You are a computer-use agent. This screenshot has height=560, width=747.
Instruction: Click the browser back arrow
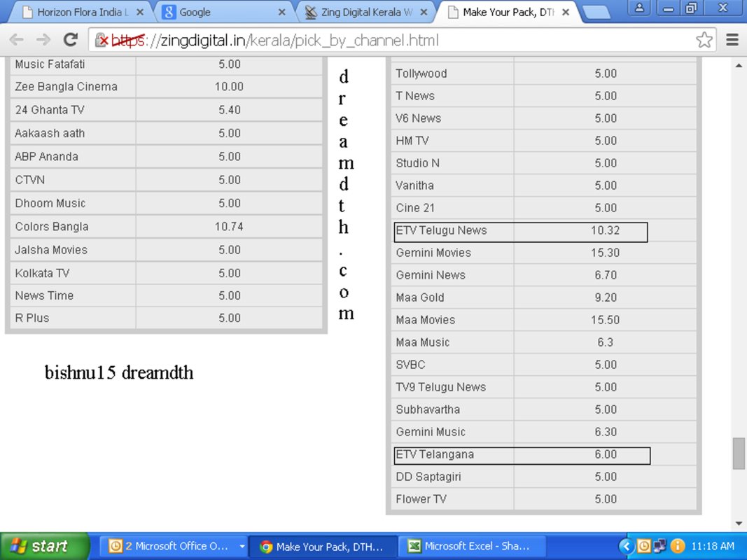click(17, 40)
